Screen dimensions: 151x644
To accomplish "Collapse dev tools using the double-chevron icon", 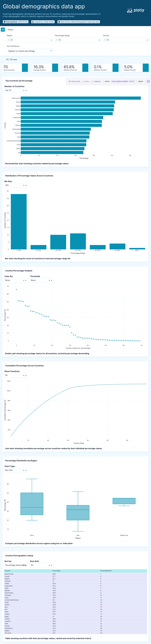I will pyautogui.click(x=148, y=81).
